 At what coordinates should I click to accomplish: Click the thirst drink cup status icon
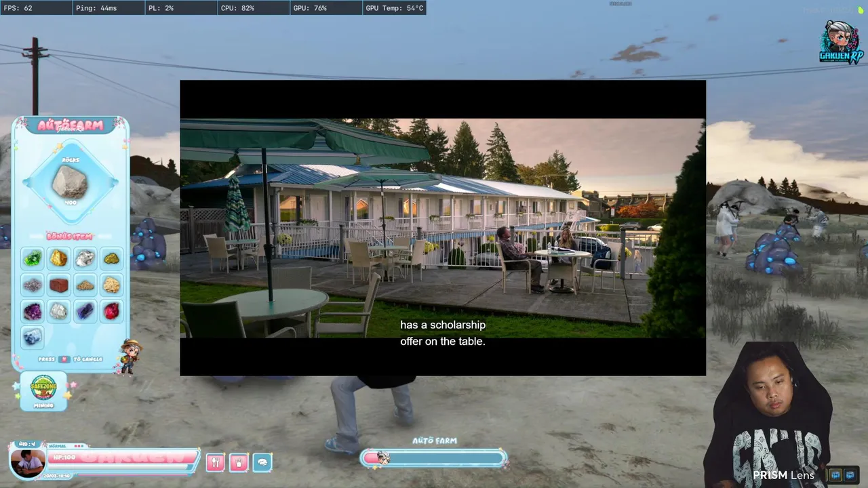point(239,462)
